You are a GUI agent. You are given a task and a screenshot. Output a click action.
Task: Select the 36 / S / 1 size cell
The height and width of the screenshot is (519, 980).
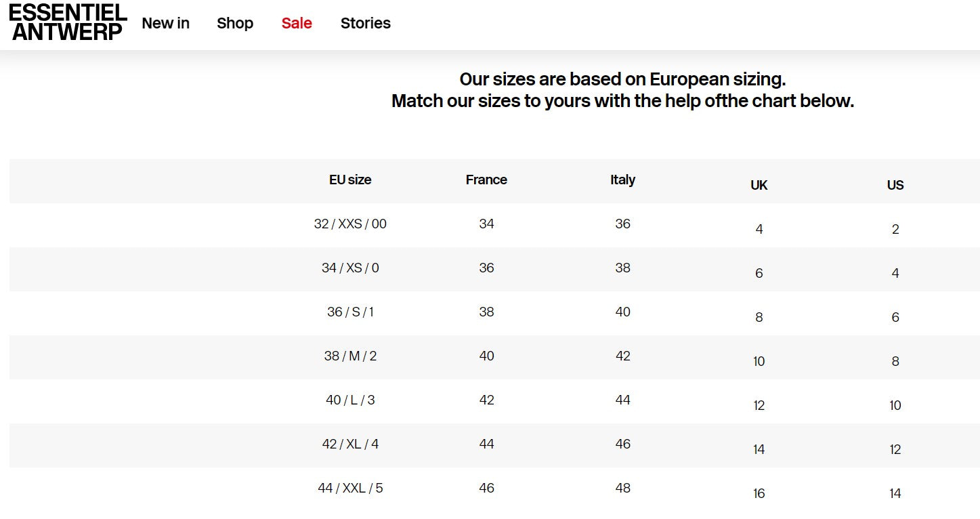tap(350, 312)
